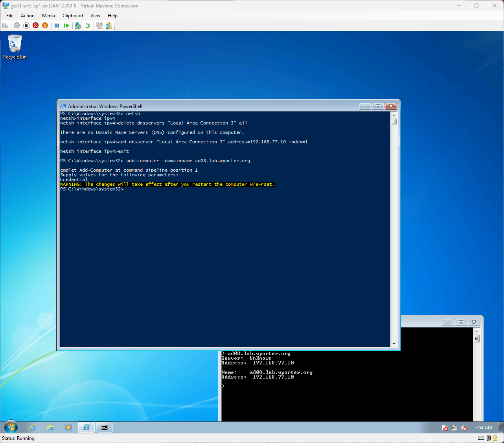Open the Clipboard menu
The height and width of the screenshot is (443, 504).
[x=73, y=16]
